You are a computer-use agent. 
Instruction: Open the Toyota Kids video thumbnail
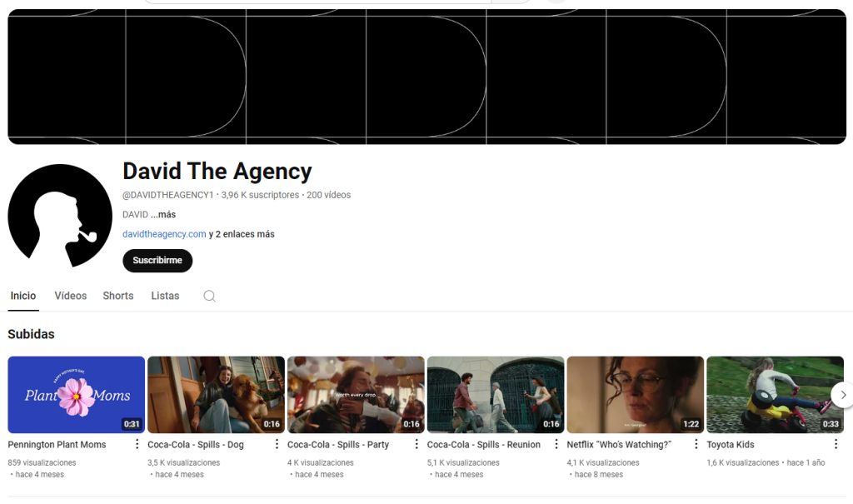(x=775, y=395)
